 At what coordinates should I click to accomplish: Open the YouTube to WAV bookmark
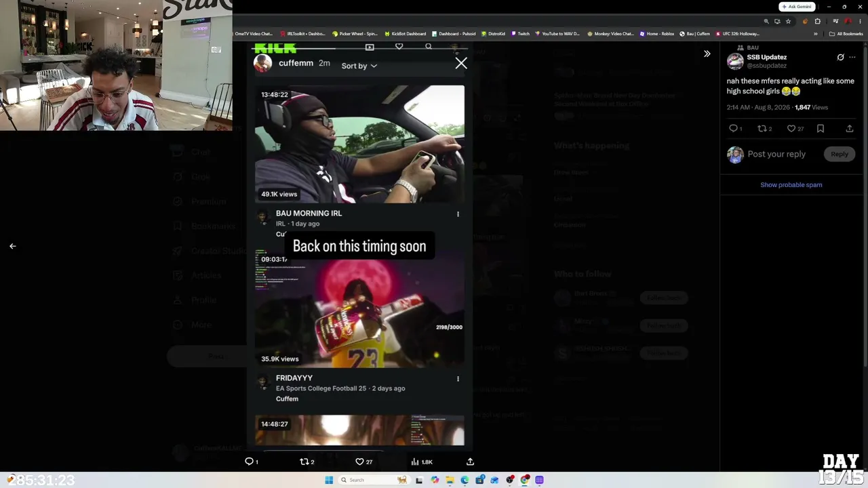pyautogui.click(x=558, y=33)
